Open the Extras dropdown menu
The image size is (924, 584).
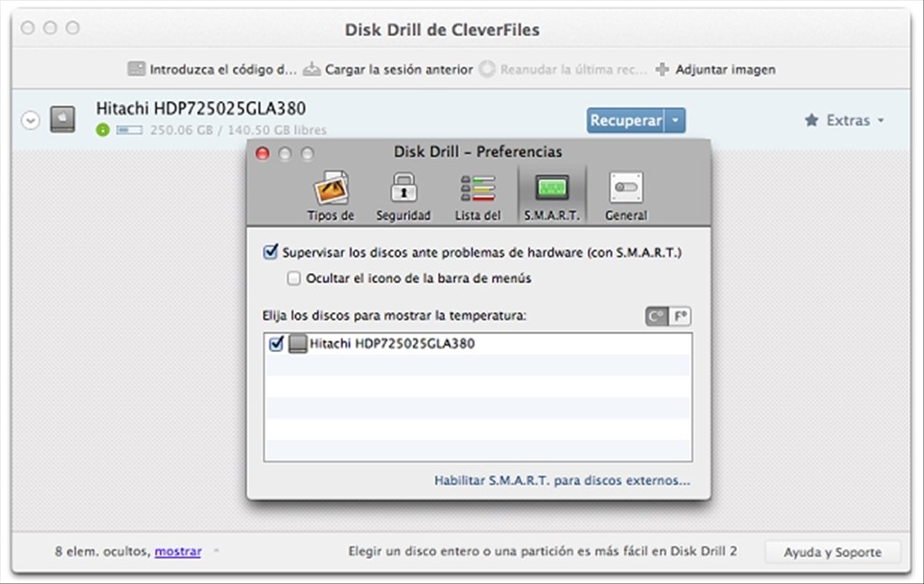[845, 121]
